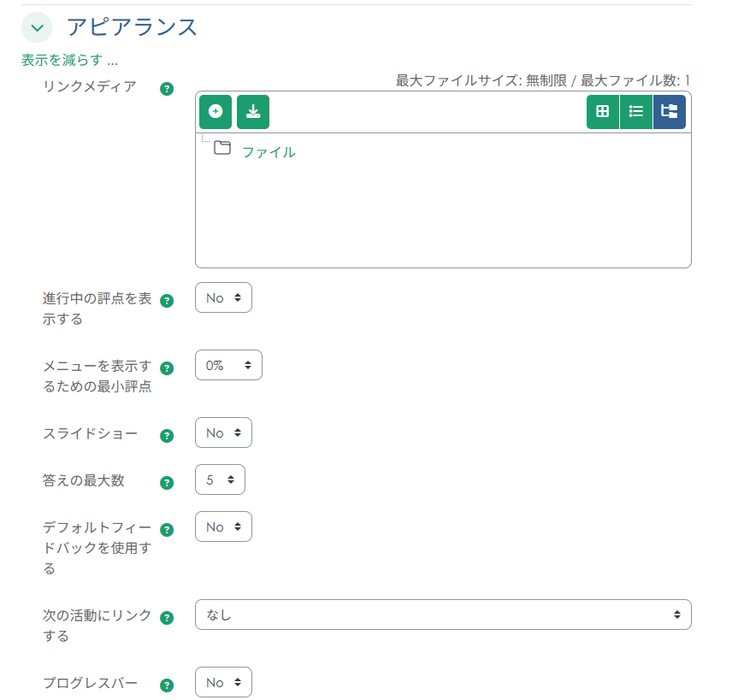Viewport: 744px width, 700px height.
Task: Add a file to リンクメディア
Action: 215,111
